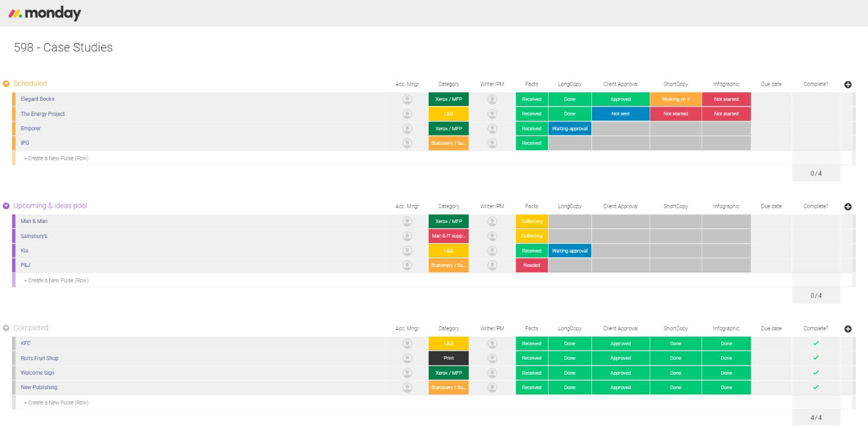Viewport: 868px width, 428px height.
Task: Click the board title 598 - Case Studies
Action: [63, 47]
